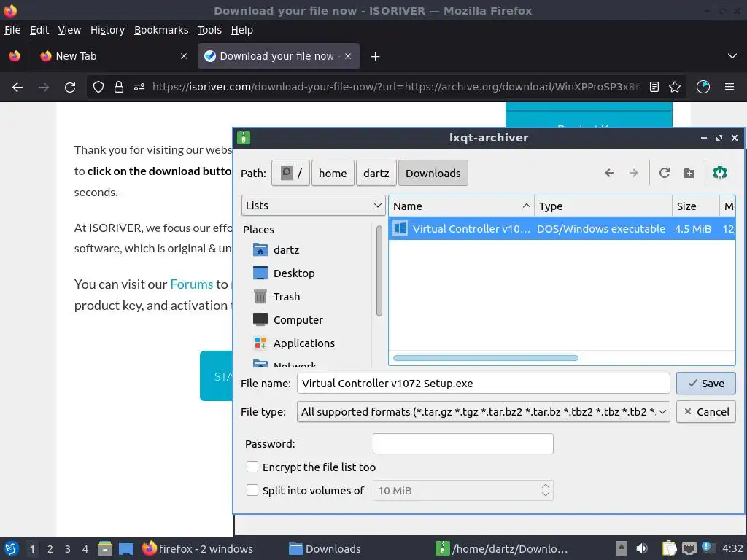This screenshot has height=560, width=747.
Task: Open the Tools menu in Firefox
Action: [x=209, y=30]
